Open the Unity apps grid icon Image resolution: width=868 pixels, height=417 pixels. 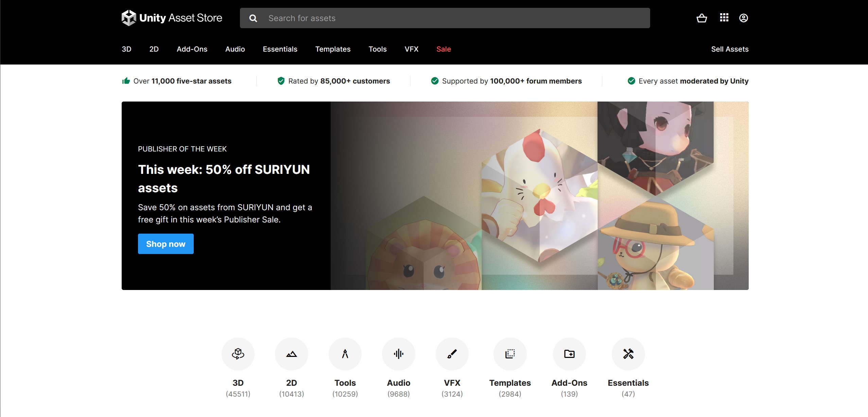coord(724,18)
